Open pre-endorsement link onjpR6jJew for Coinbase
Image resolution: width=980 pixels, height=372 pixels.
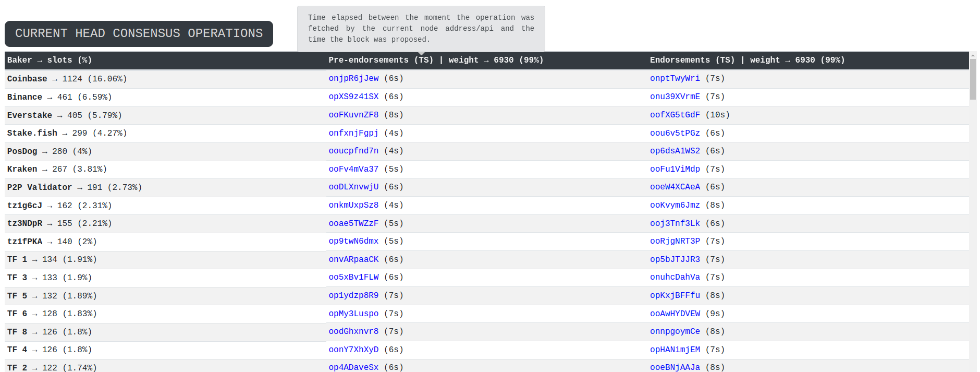pyautogui.click(x=353, y=78)
